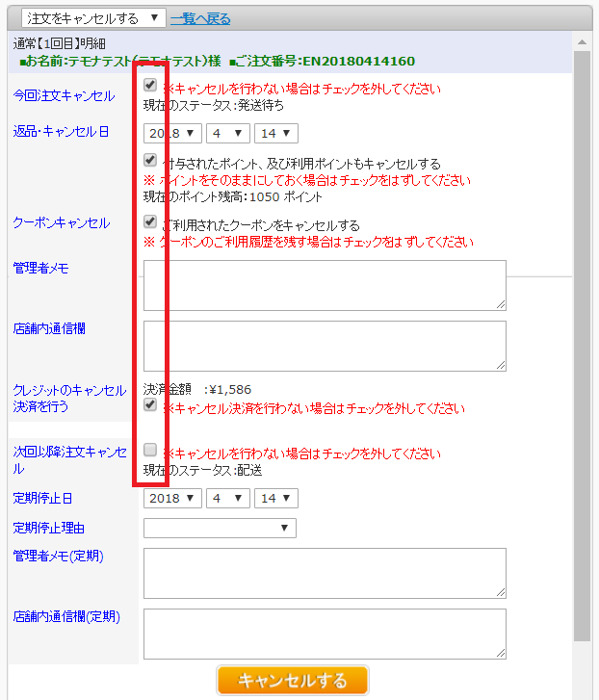The height and width of the screenshot is (700, 599).
Task: Expand the 定期停止理由 reason dropdown
Action: [220, 528]
